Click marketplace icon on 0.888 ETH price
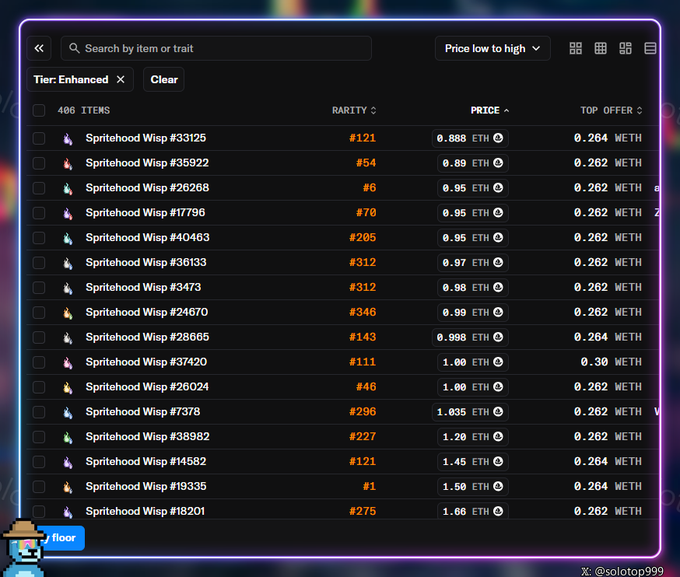Image resolution: width=680 pixels, height=577 pixels. coord(498,138)
